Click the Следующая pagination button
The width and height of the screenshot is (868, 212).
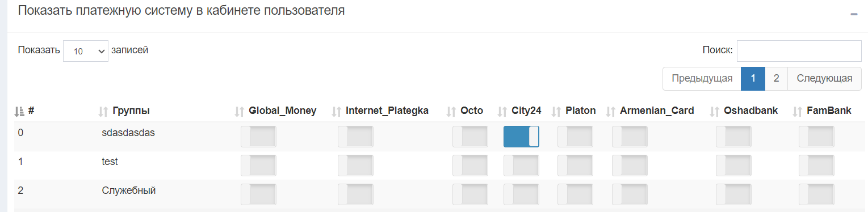point(824,79)
